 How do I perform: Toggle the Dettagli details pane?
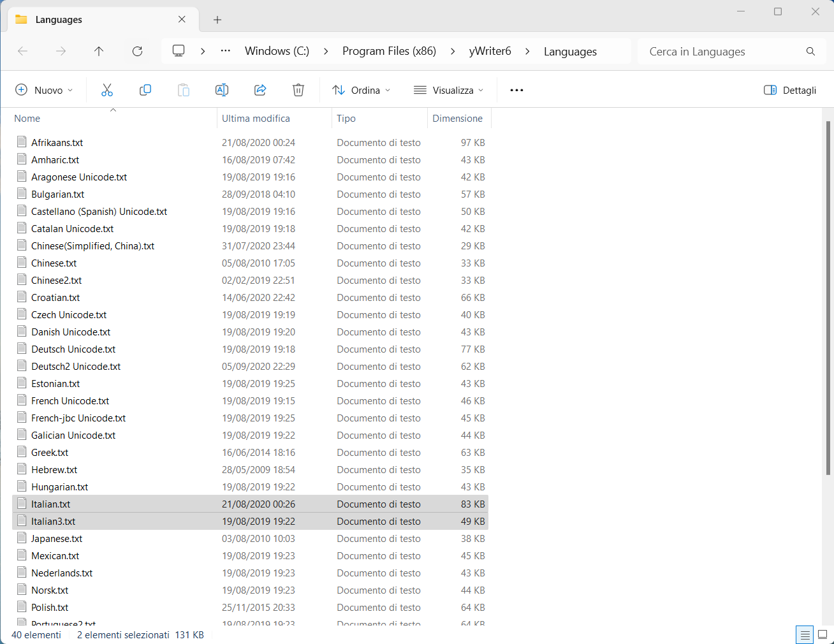click(x=789, y=90)
